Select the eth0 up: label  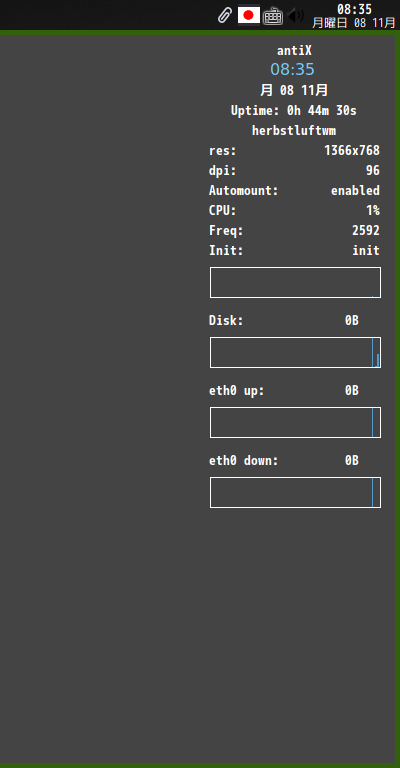[x=236, y=391]
